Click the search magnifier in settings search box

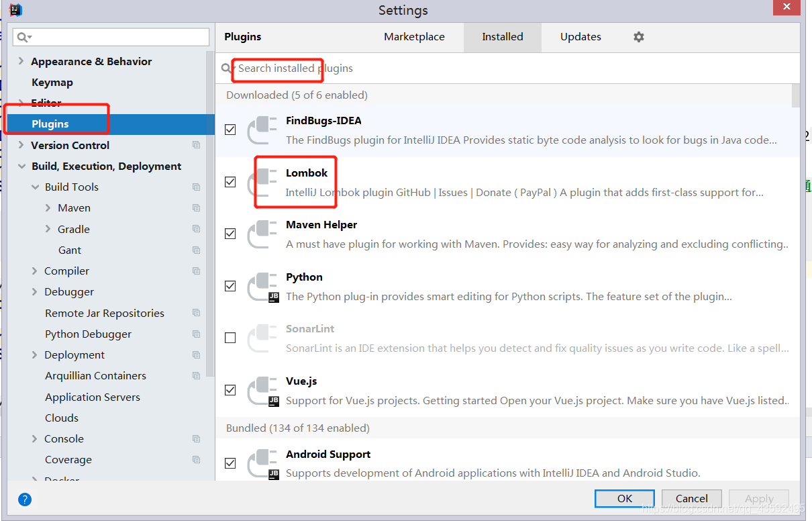tap(24, 37)
